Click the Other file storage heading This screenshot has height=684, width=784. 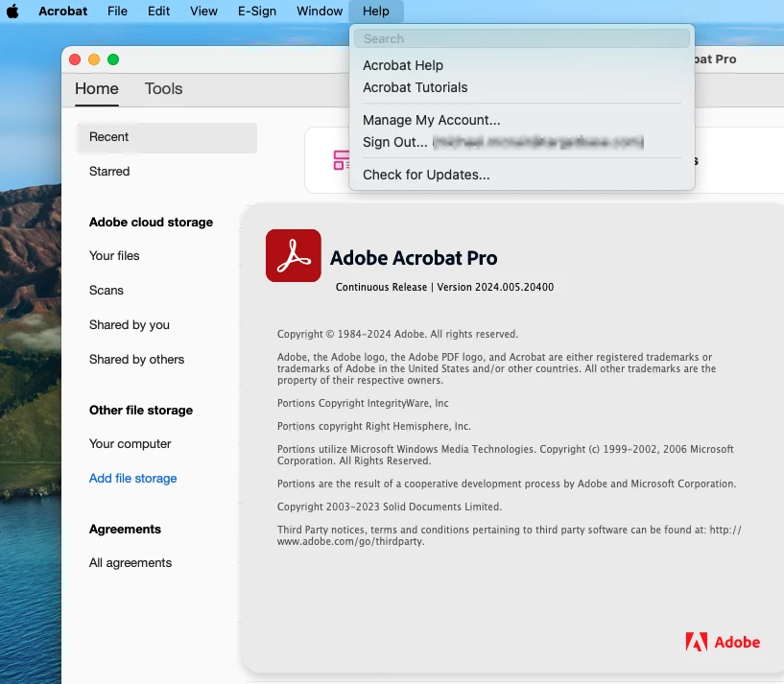click(141, 410)
